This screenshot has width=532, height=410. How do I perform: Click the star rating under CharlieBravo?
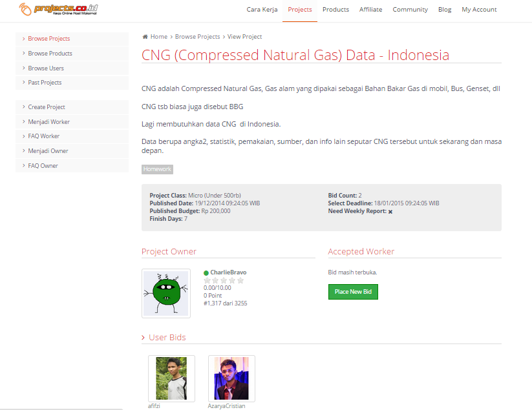tap(224, 280)
